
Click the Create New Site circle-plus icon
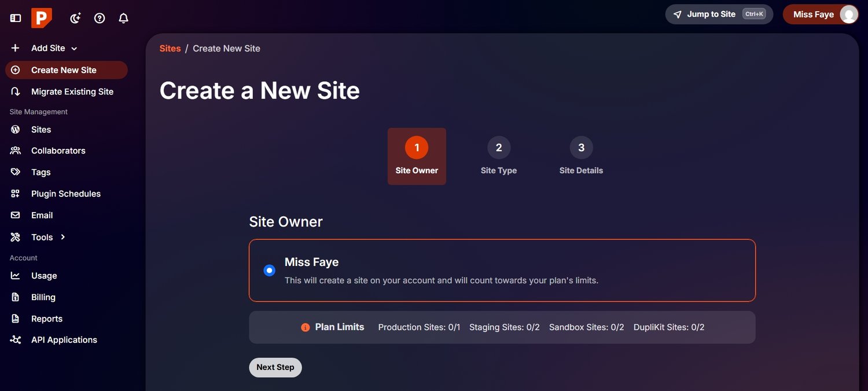(16, 70)
